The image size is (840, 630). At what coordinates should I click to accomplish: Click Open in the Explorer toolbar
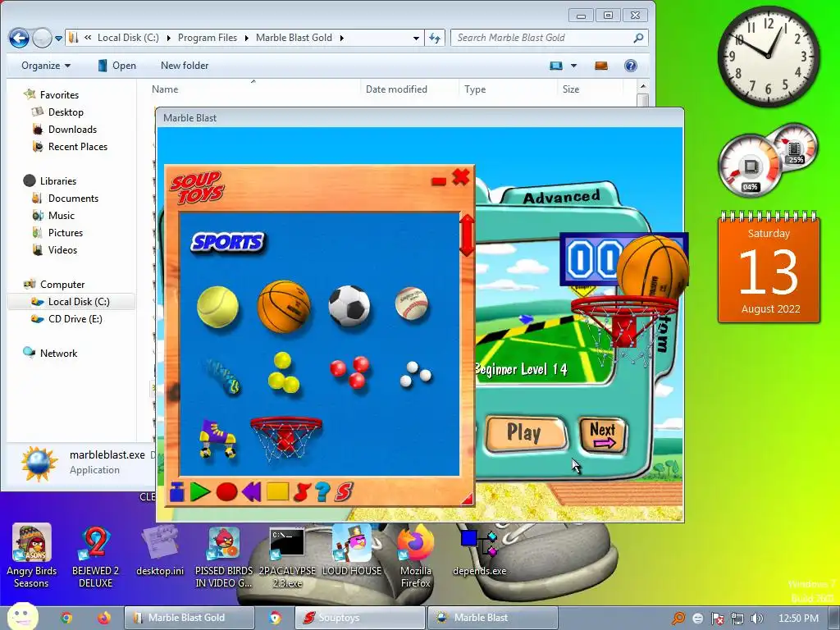point(116,66)
